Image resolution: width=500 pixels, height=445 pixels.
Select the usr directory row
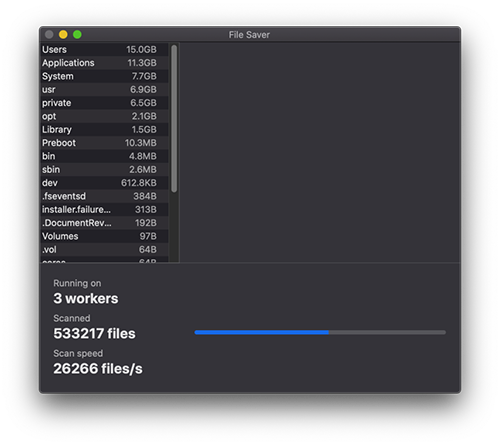(104, 89)
